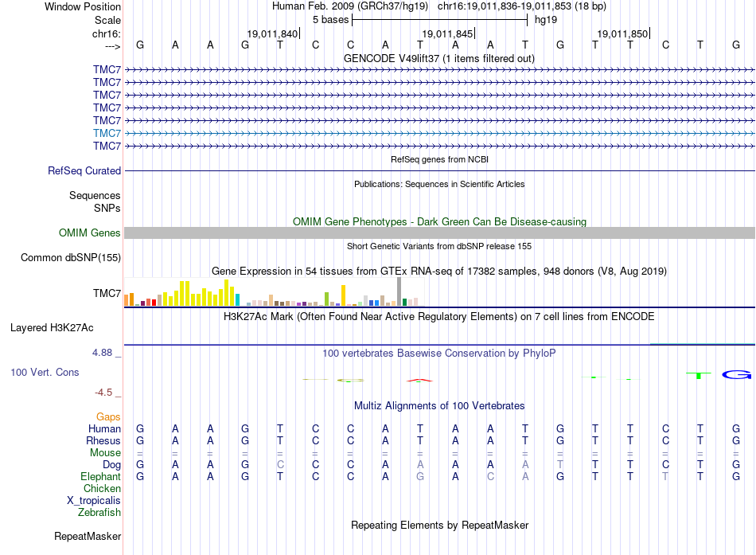The height and width of the screenshot is (555, 756).
Task: Open the 100 Vert. Cons track label
Action: pos(45,372)
